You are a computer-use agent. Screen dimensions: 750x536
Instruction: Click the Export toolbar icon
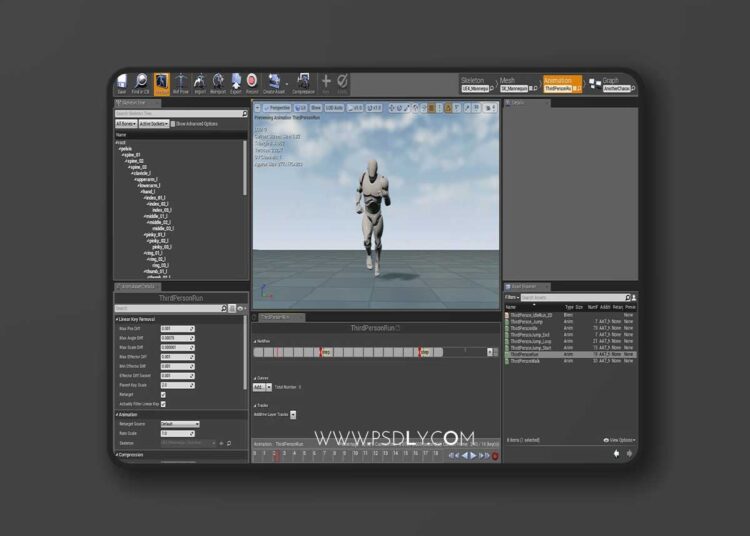(x=236, y=81)
